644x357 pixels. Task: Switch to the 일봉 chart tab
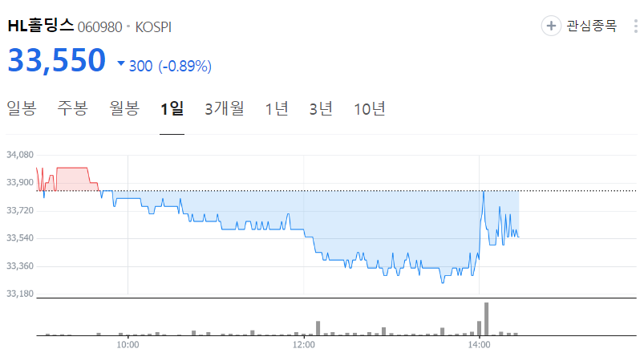click(22, 108)
